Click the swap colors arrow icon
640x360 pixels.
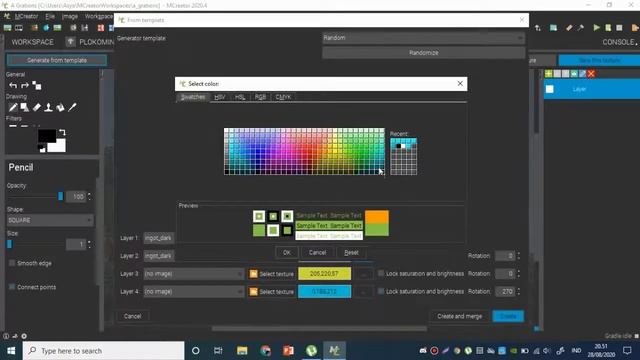[62, 133]
